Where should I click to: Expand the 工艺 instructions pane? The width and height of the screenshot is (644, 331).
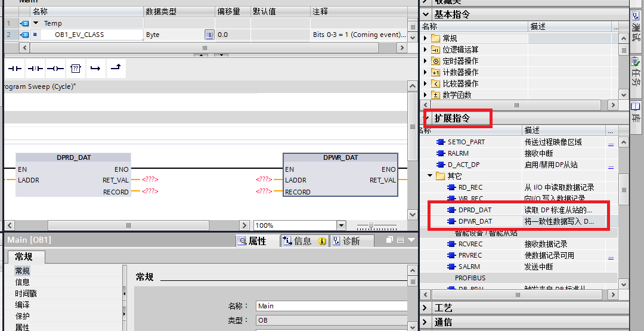click(425, 308)
